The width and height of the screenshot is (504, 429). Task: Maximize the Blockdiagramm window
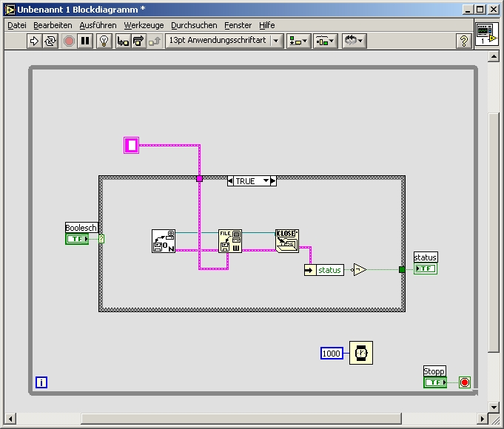480,10
